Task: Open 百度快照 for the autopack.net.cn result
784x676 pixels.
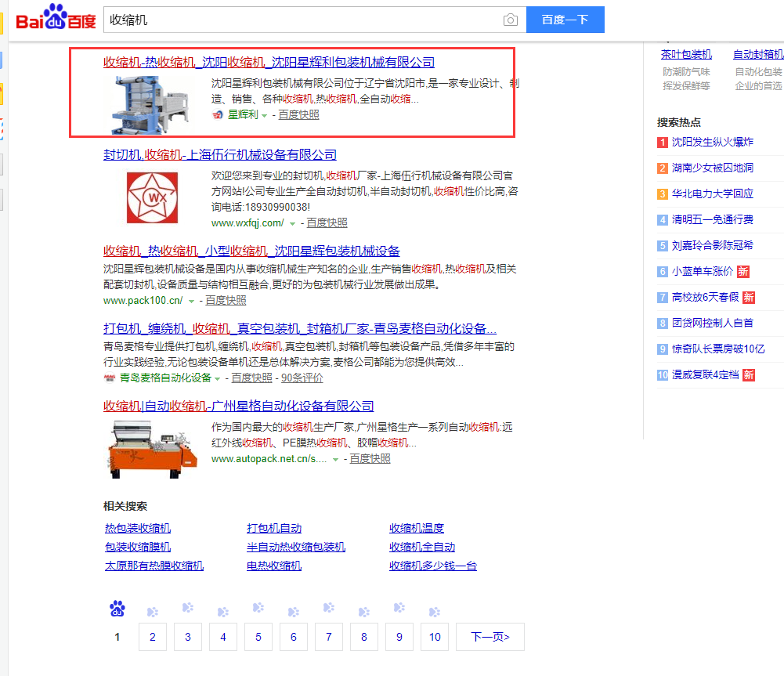Action: [x=370, y=459]
